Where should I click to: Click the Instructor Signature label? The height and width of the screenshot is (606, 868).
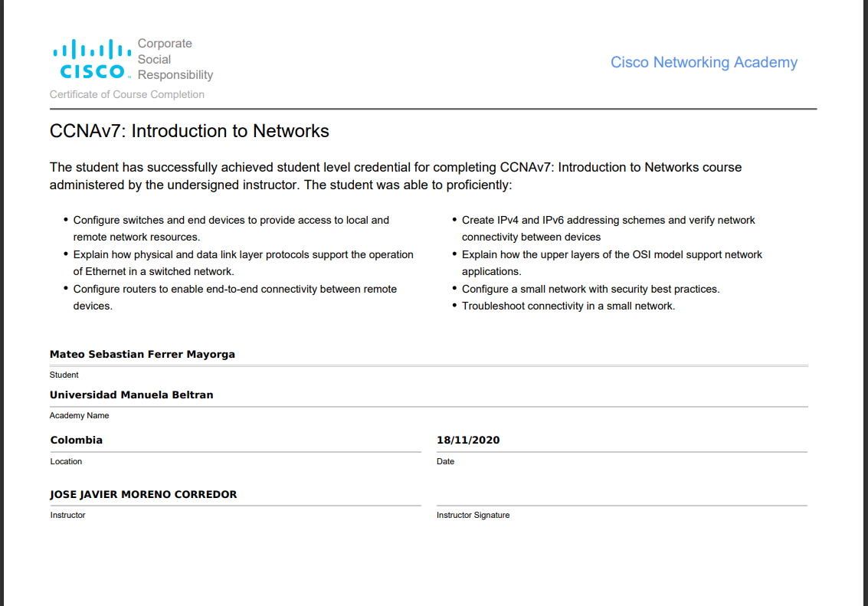click(473, 516)
